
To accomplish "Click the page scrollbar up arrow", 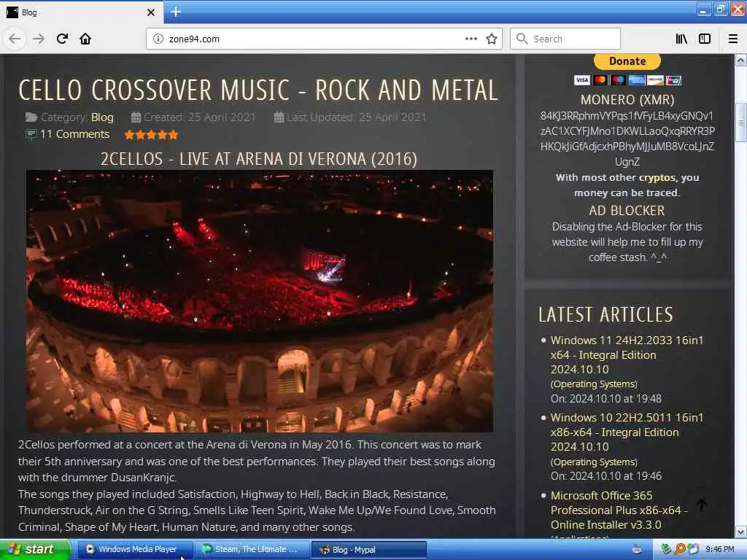I will coord(740,61).
